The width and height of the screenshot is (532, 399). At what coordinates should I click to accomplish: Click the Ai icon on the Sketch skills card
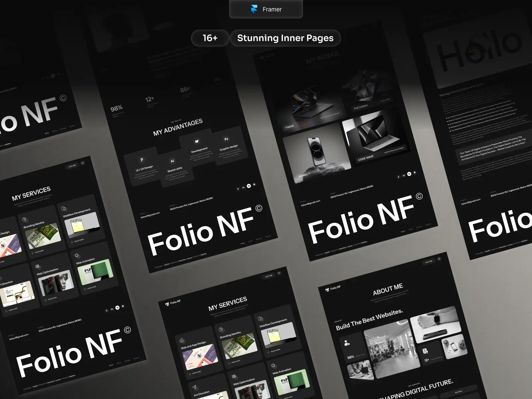[172, 161]
